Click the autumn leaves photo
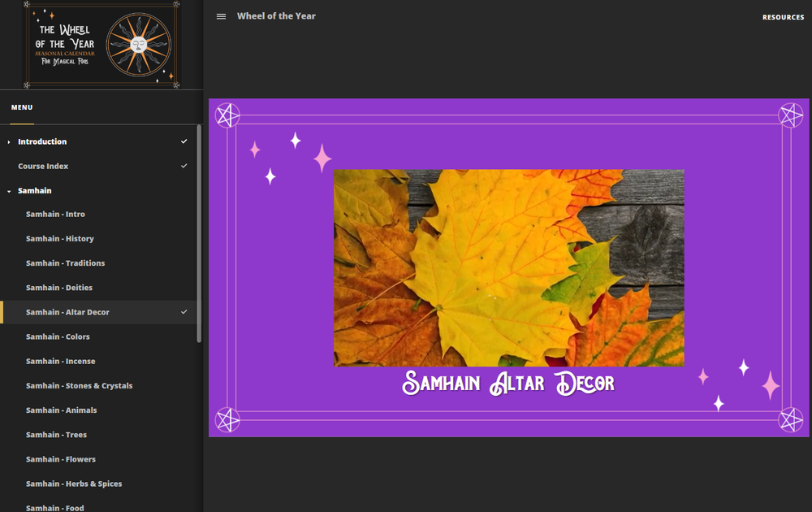The width and height of the screenshot is (812, 512). pyautogui.click(x=508, y=268)
